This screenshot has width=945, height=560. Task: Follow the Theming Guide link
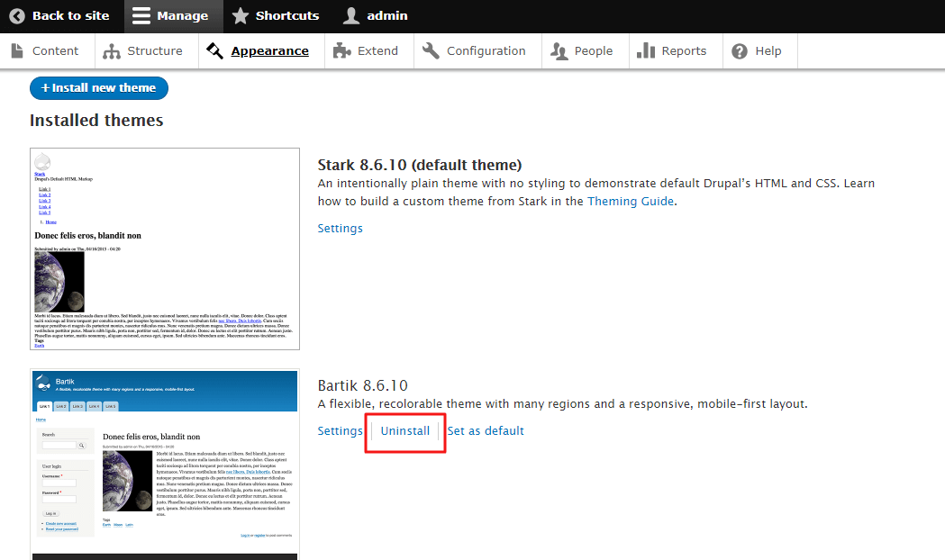pyautogui.click(x=631, y=201)
